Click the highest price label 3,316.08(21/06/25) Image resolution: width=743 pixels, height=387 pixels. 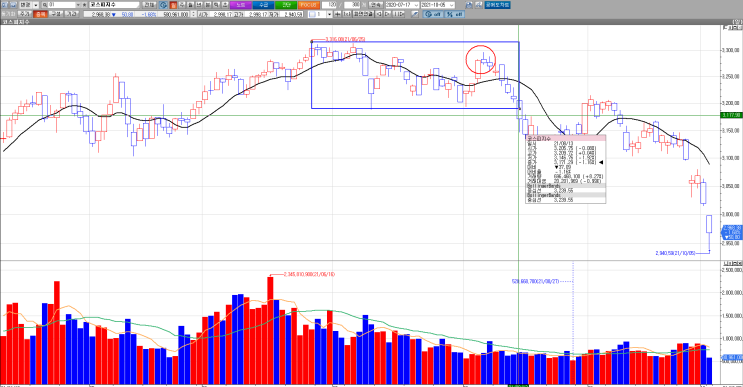(345, 39)
